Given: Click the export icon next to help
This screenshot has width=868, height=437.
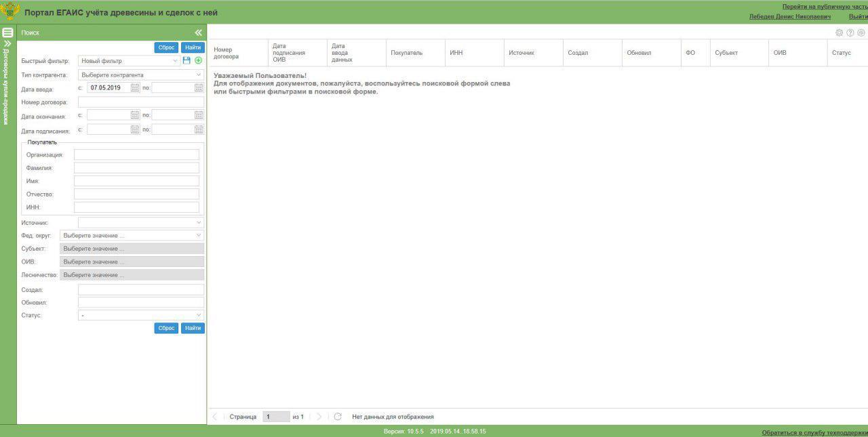Looking at the screenshot, I should tap(861, 33).
